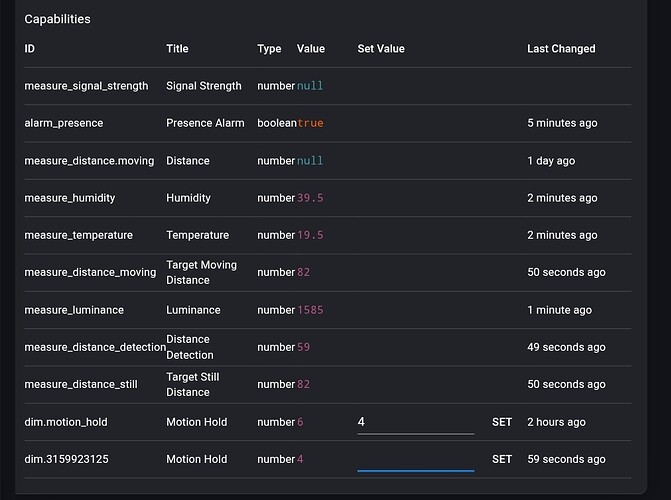Select the temperature value 19.5
The height and width of the screenshot is (500, 671).
(x=310, y=235)
